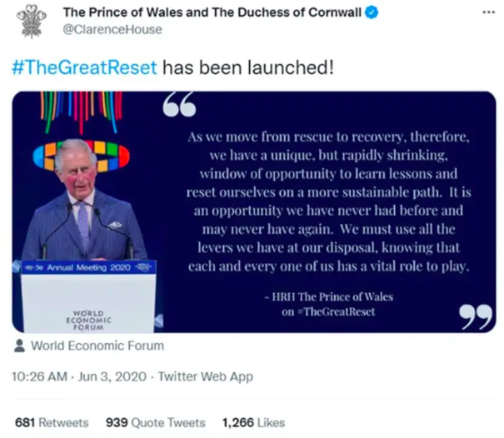View the 681 Retweets list
504x438 pixels.
(x=52, y=422)
